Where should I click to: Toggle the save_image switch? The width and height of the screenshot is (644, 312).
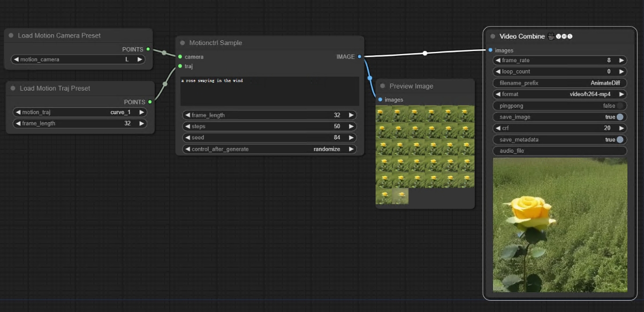click(620, 117)
